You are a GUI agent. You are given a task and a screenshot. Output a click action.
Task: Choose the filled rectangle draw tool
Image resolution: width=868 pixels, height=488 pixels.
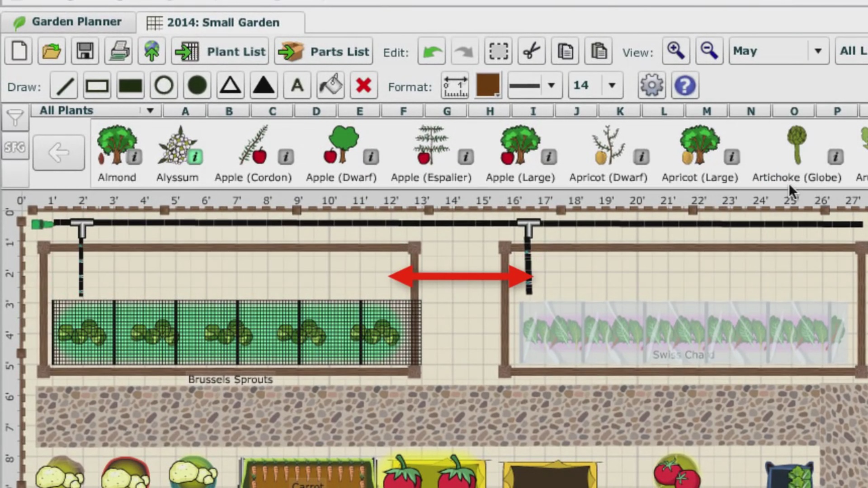coord(130,86)
